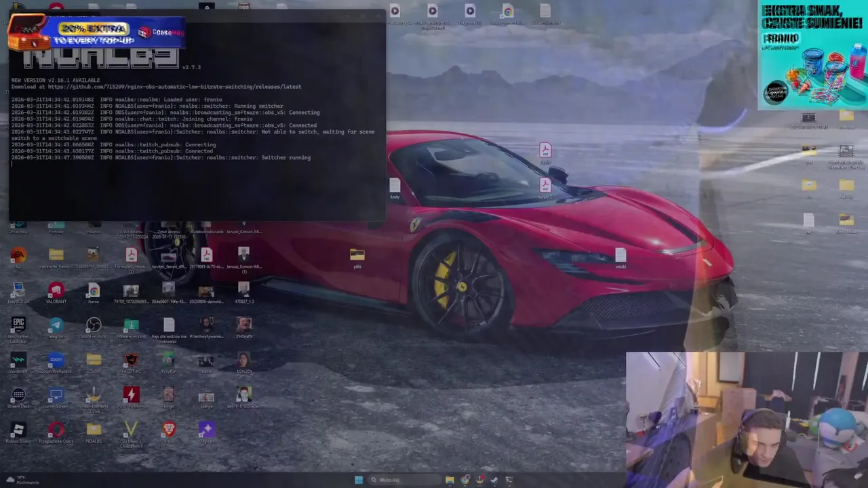Open the kody text file
This screenshot has width=868, height=488.
(395, 188)
